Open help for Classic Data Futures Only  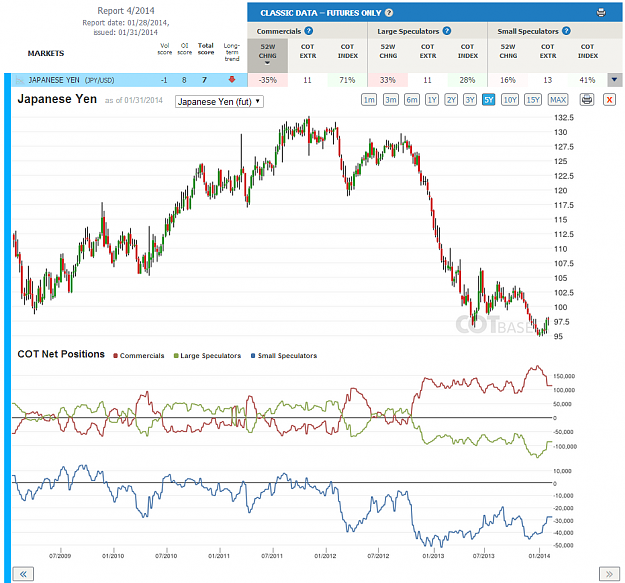[389, 13]
